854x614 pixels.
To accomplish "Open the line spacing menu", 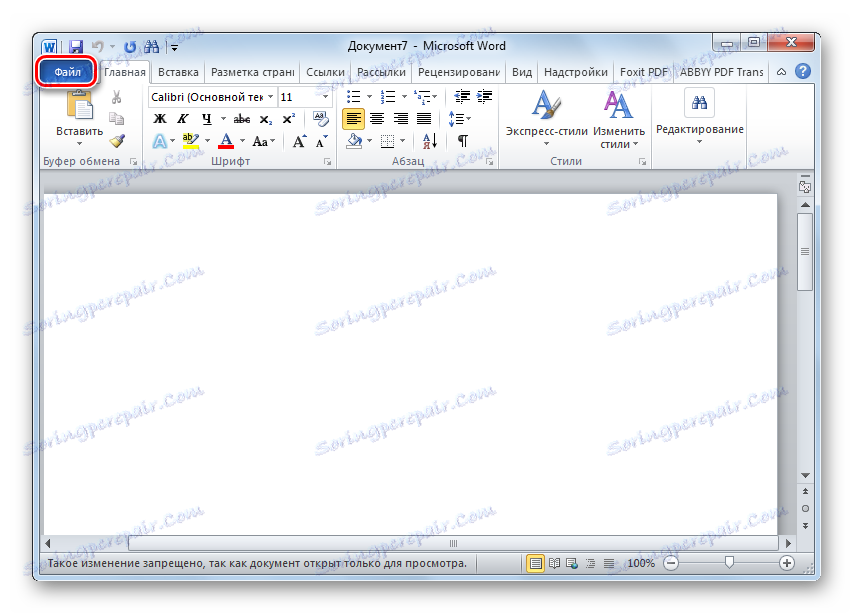I will point(459,119).
